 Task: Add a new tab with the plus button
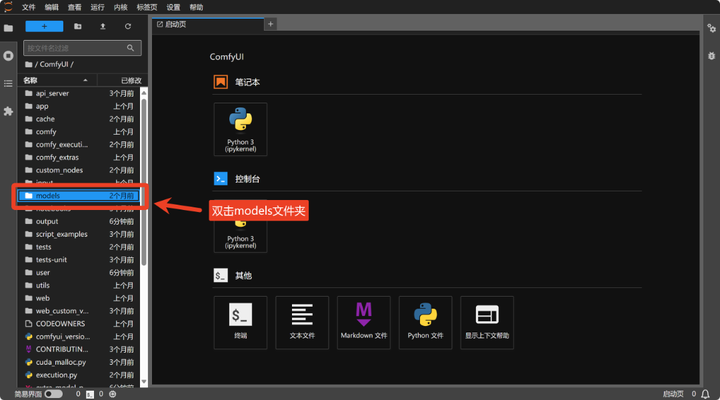(270, 24)
